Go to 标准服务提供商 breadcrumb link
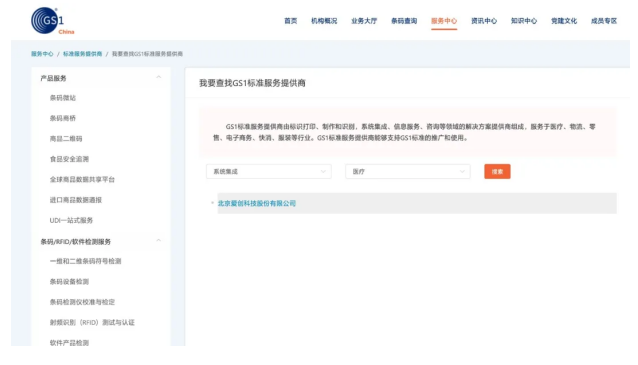The image size is (638, 365). (x=83, y=54)
